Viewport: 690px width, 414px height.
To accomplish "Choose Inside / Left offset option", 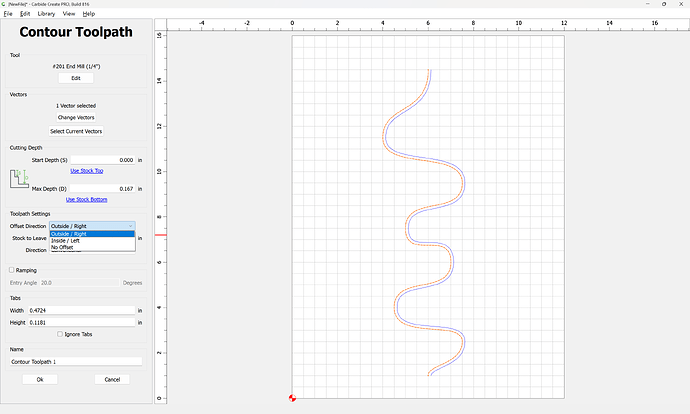I will coord(92,241).
